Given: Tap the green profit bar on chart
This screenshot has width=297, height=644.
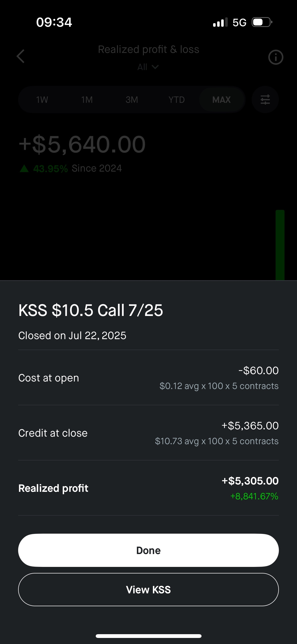Looking at the screenshot, I should pyautogui.click(x=280, y=245).
